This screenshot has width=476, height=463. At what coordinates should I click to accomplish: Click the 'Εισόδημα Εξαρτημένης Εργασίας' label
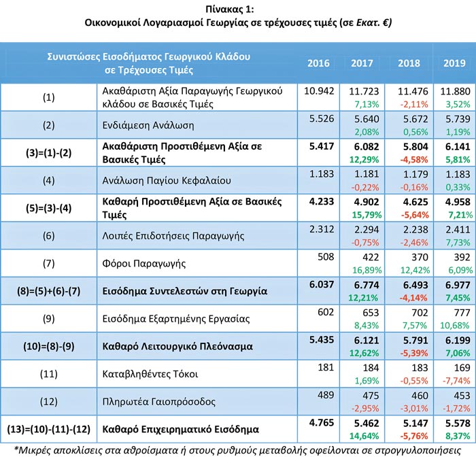coord(175,319)
